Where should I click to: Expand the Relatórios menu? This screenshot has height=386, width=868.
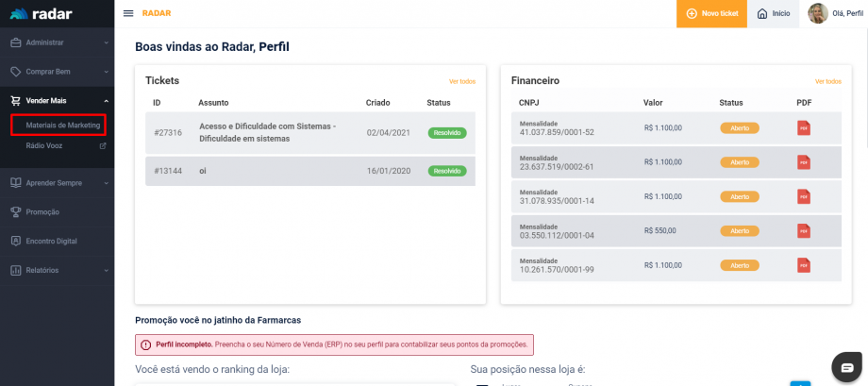58,270
